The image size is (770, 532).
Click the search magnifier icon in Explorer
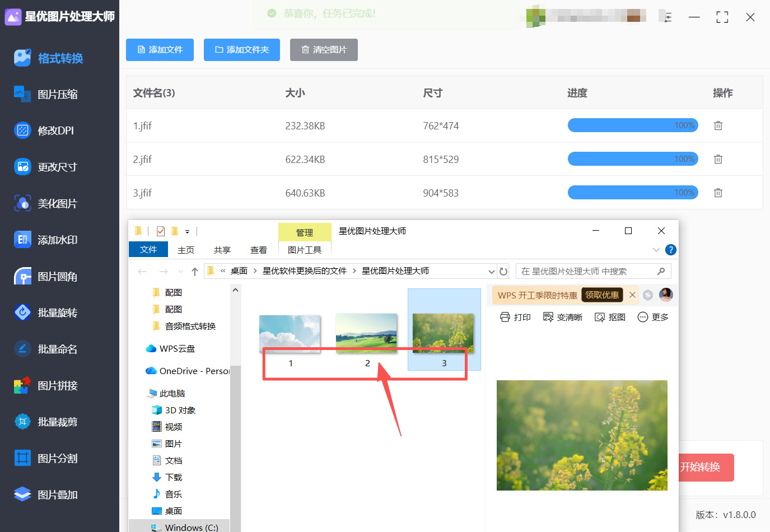point(661,272)
